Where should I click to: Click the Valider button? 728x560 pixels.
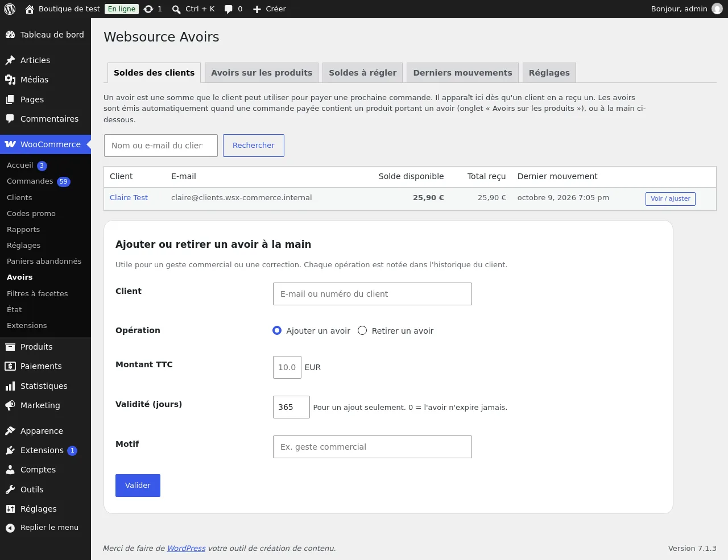tap(138, 486)
